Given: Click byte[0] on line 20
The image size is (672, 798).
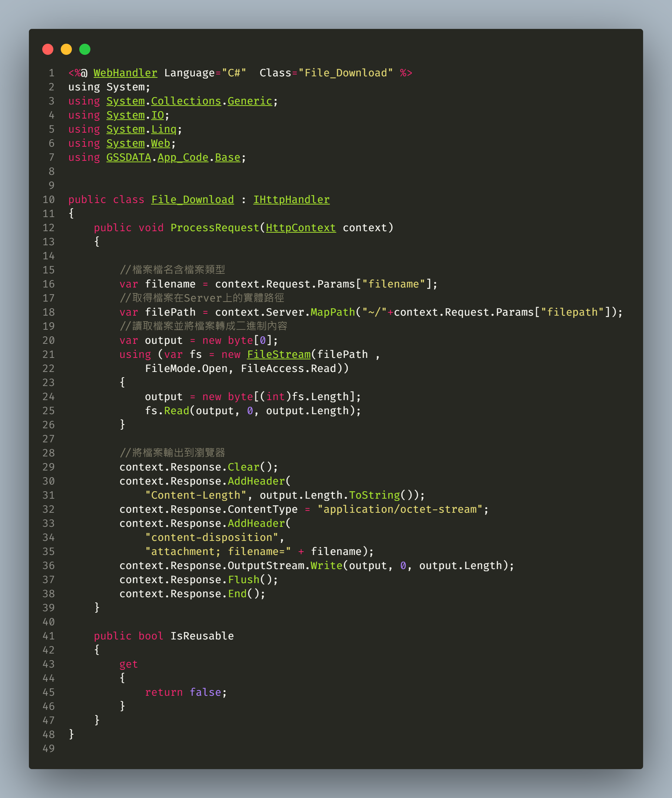Looking at the screenshot, I should pos(250,340).
